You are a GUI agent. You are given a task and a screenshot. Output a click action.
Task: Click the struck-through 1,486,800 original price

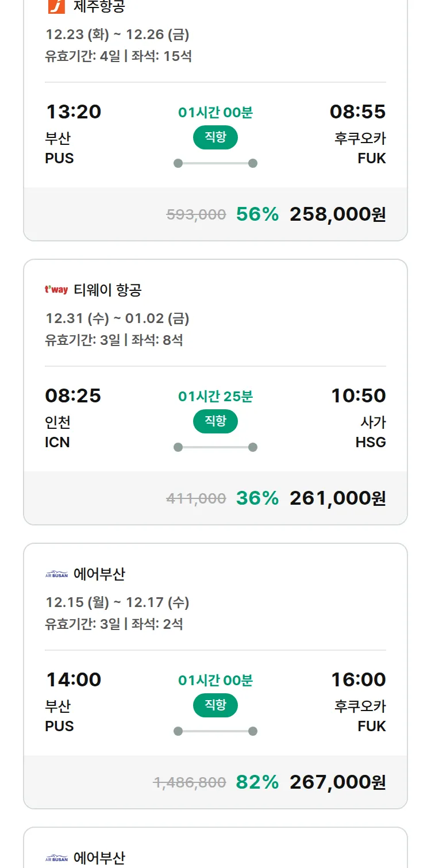pos(190,782)
